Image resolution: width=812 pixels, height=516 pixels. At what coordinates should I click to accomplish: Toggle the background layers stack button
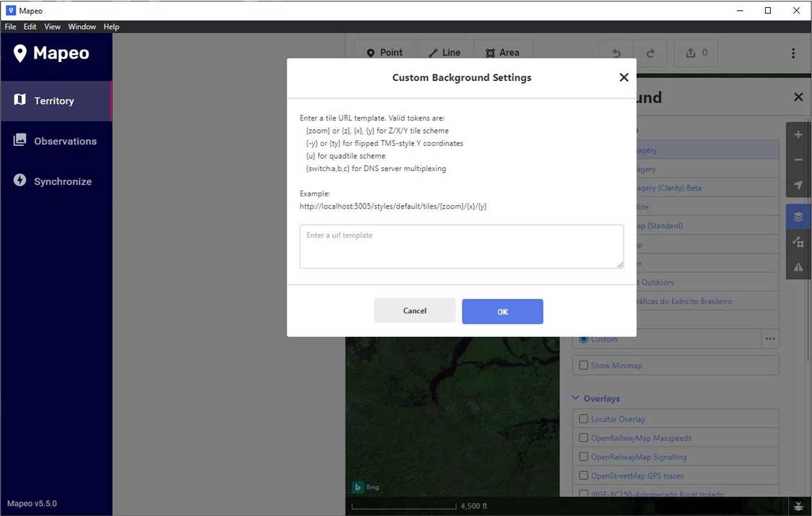798,217
